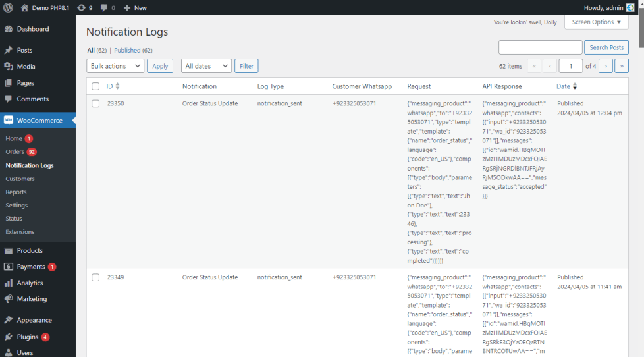Check the checkbox for log 23349

click(95, 277)
